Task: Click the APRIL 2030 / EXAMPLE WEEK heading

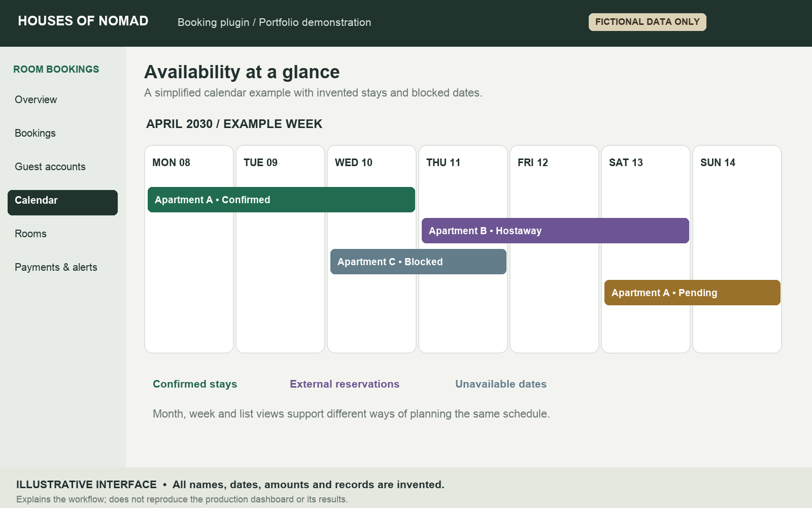Action: (234, 124)
